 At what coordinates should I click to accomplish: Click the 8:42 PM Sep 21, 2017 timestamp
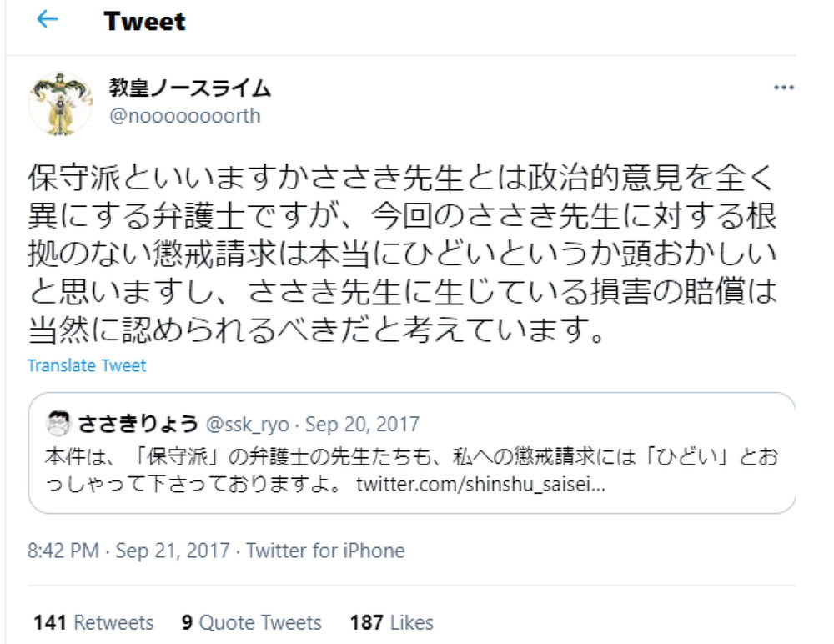pos(128,551)
